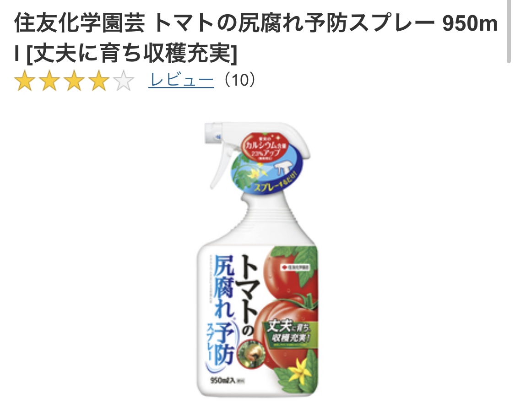Click the [丈夫に育ち収穫充実] subtitle text
This screenshot has height=420, width=515.
pyautogui.click(x=131, y=54)
